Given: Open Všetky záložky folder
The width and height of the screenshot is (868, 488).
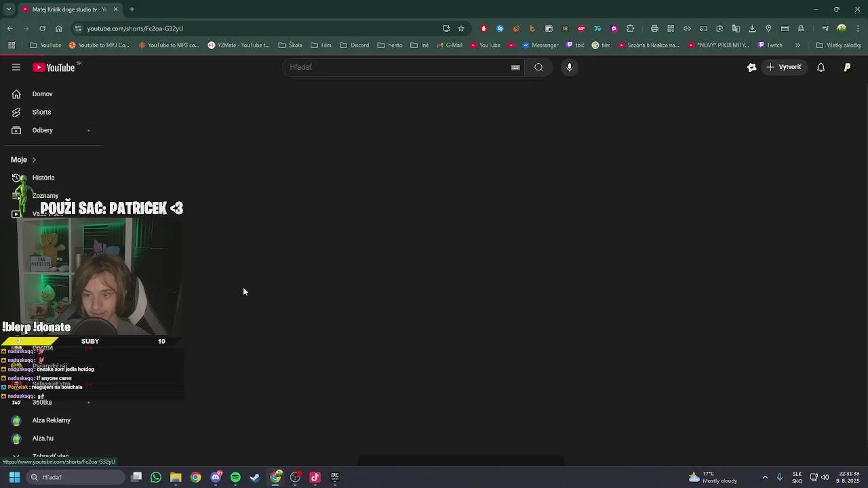Looking at the screenshot, I should (838, 45).
